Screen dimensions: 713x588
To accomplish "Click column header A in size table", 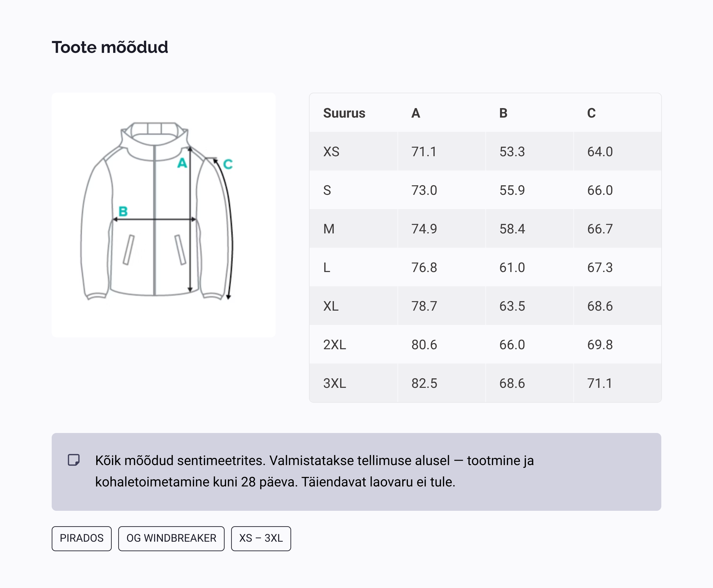I will tap(416, 113).
